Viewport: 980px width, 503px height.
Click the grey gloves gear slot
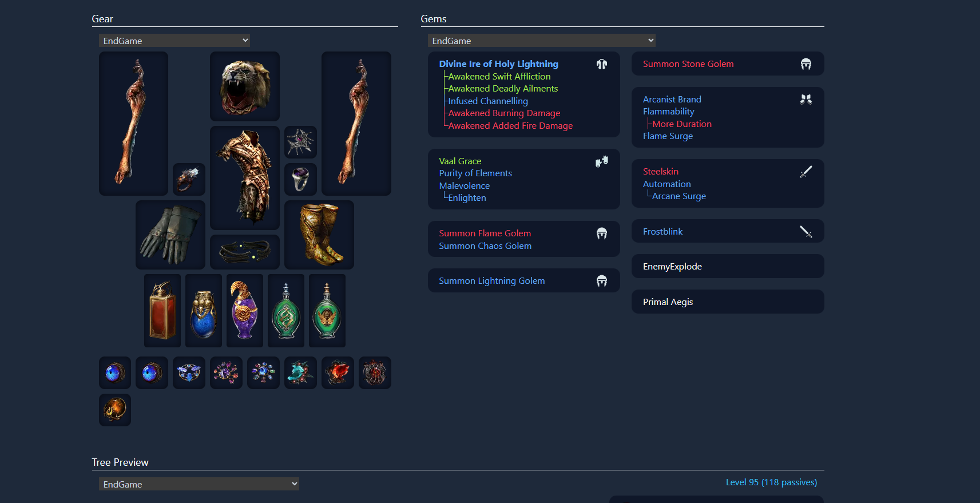tap(170, 235)
